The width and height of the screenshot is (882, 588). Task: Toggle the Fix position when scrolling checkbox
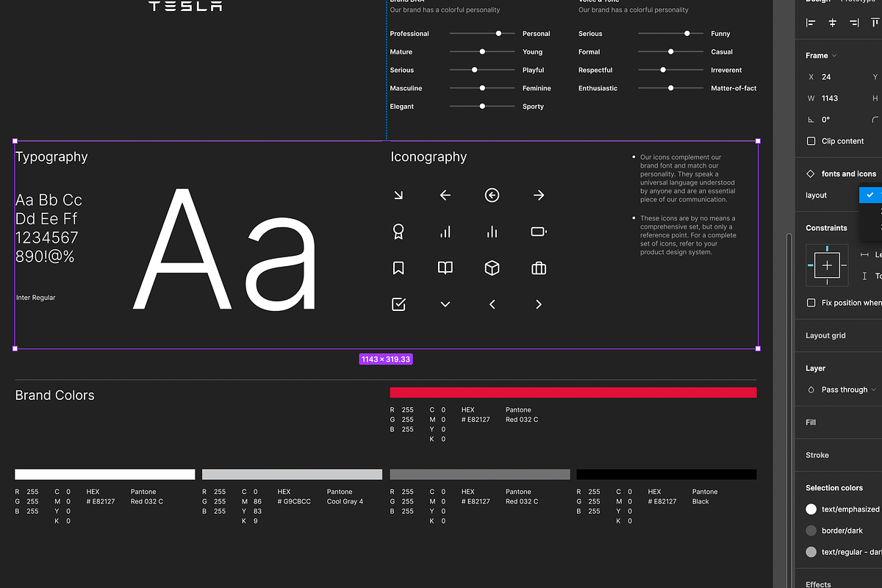click(811, 303)
